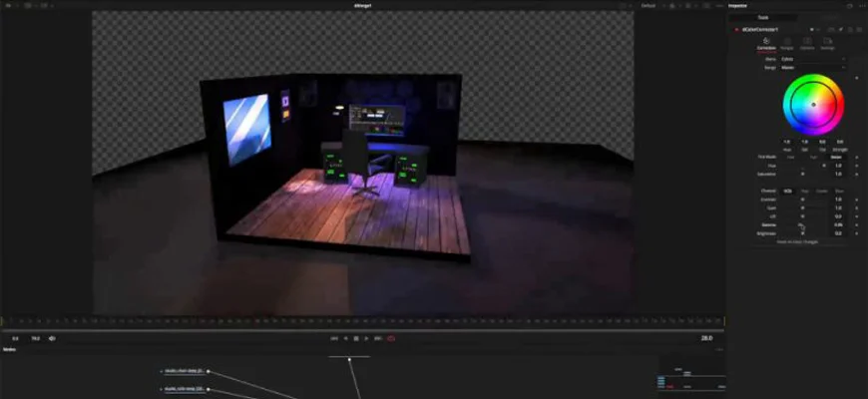This screenshot has height=399, width=868.
Task: Select the Green channel button
Action: click(x=822, y=191)
